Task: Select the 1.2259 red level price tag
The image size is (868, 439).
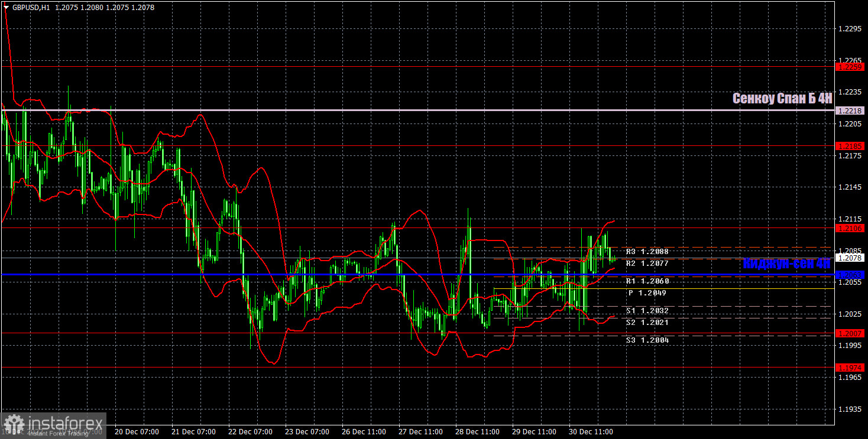Action: (x=851, y=67)
